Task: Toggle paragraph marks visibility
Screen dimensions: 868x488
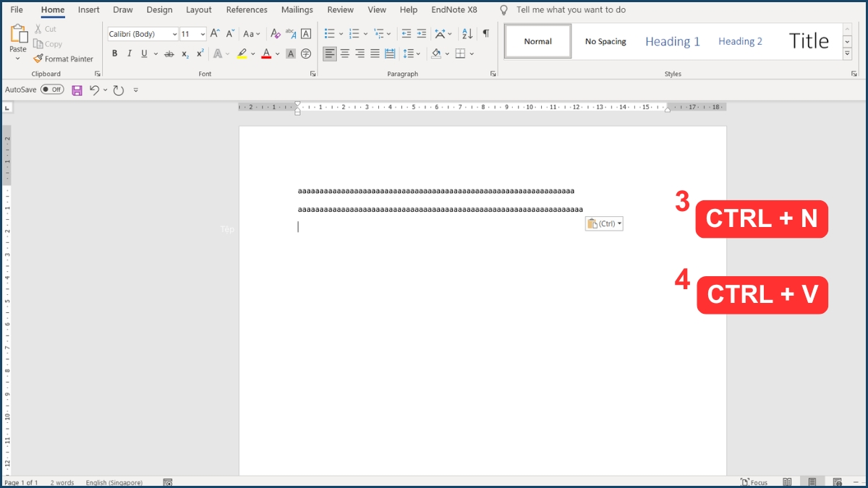Action: (x=485, y=33)
